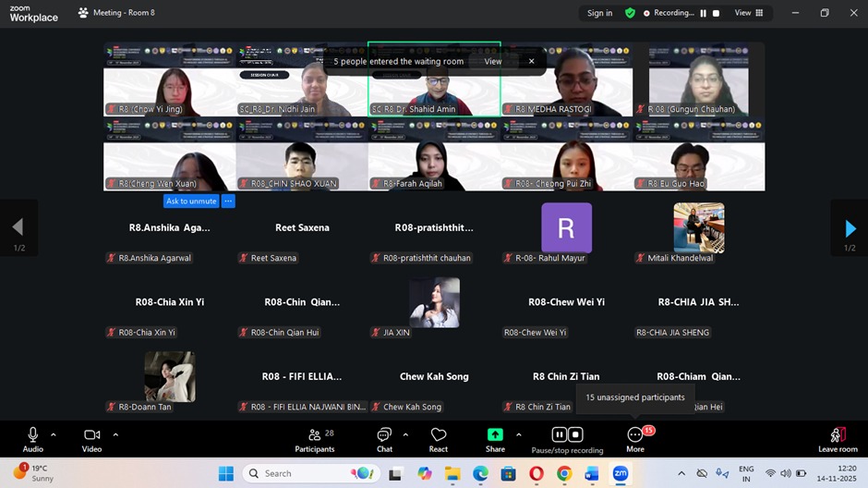The image size is (868, 488).
Task: Go to next participants page with right arrow
Action: pos(850,228)
